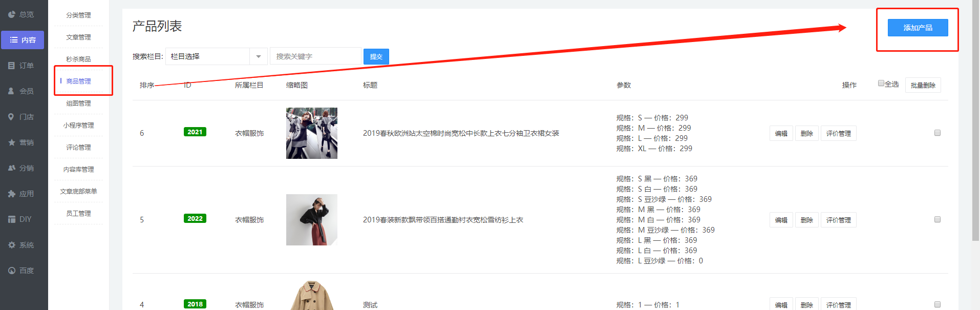Viewport: 980px width, 310px height.
Task: Go to 内容库管理 submenu
Action: [x=78, y=169]
